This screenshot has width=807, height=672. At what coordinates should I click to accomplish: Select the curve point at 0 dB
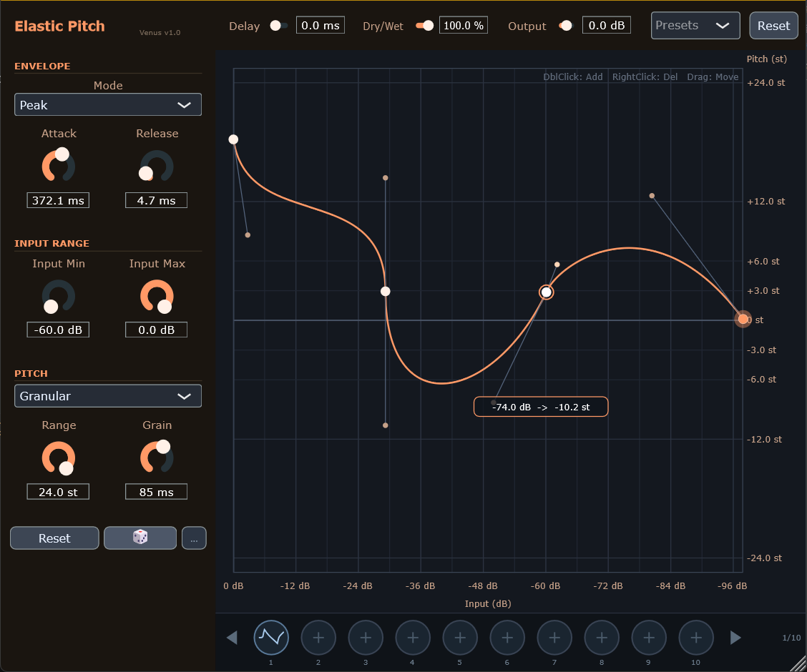pyautogui.click(x=233, y=139)
